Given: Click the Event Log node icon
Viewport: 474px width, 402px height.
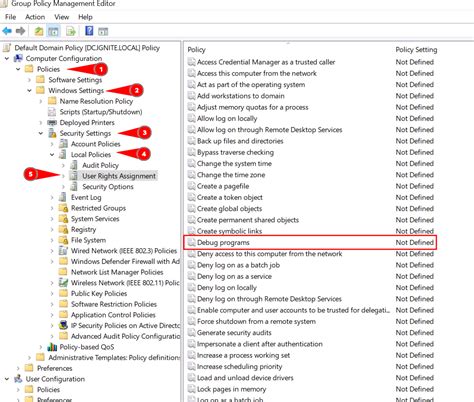Looking at the screenshot, I should pyautogui.click(x=63, y=197).
